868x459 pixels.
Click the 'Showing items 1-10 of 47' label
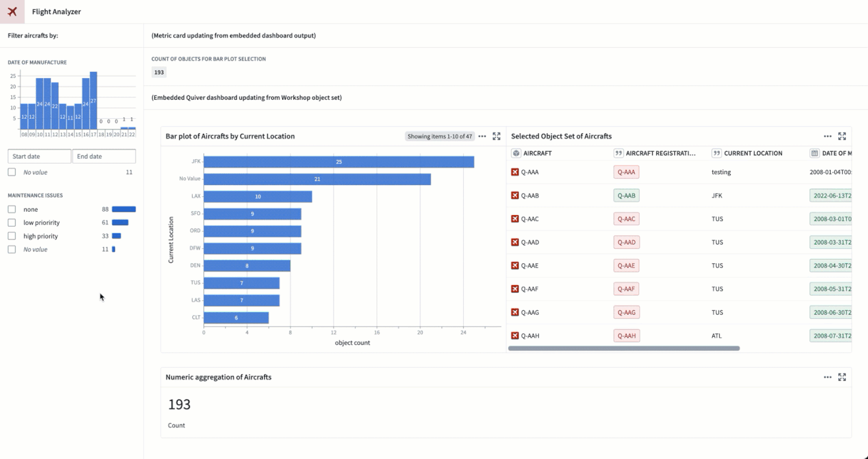440,136
